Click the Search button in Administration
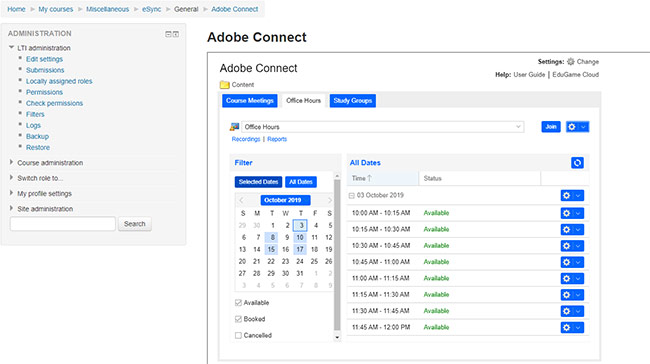 135,224
